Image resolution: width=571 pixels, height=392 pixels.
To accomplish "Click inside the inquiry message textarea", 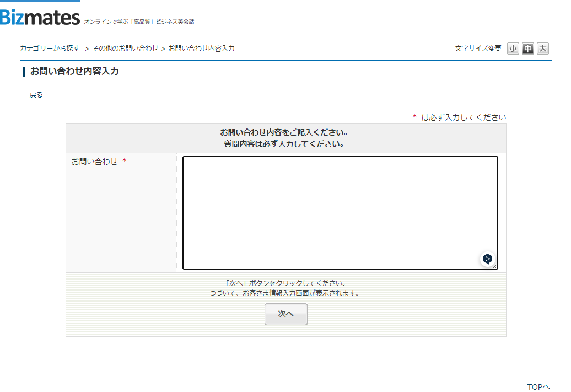I will [x=339, y=212].
